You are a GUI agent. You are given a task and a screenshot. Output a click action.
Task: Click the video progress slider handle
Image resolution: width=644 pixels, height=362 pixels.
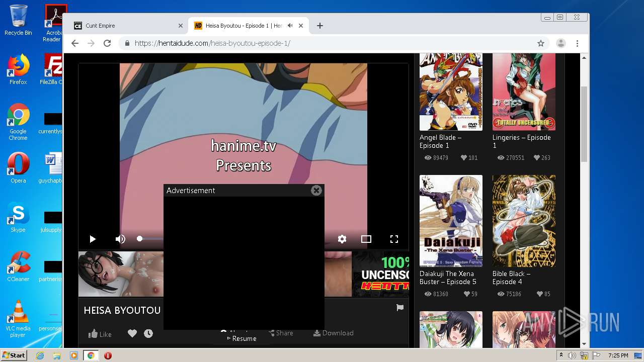click(x=140, y=238)
